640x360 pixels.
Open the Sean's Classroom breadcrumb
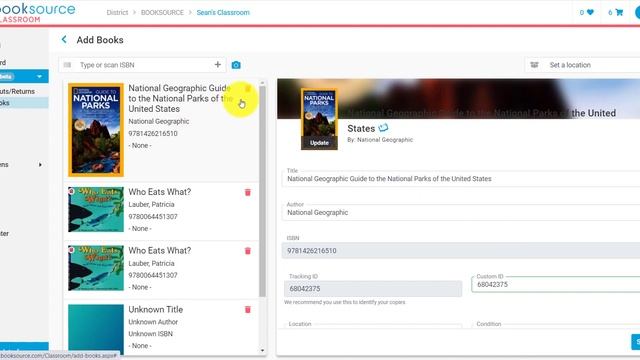(x=223, y=13)
